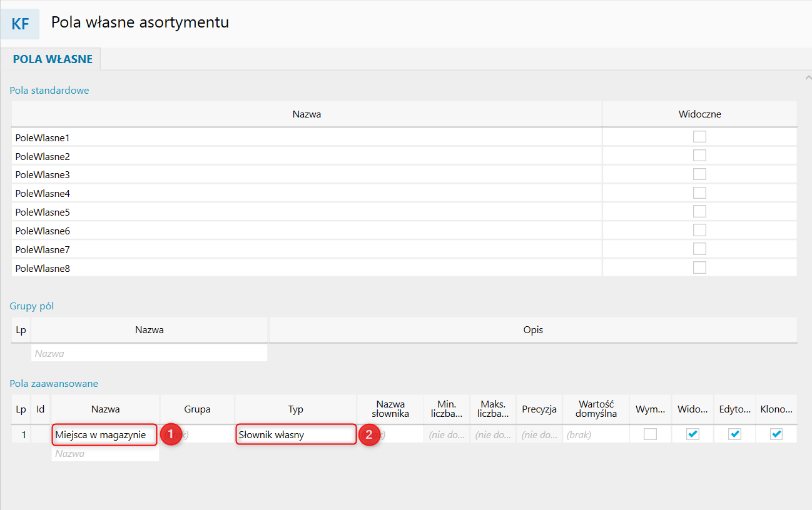Check Widoczne box for PoleWlasne8
This screenshot has height=510, width=812.
coord(699,268)
